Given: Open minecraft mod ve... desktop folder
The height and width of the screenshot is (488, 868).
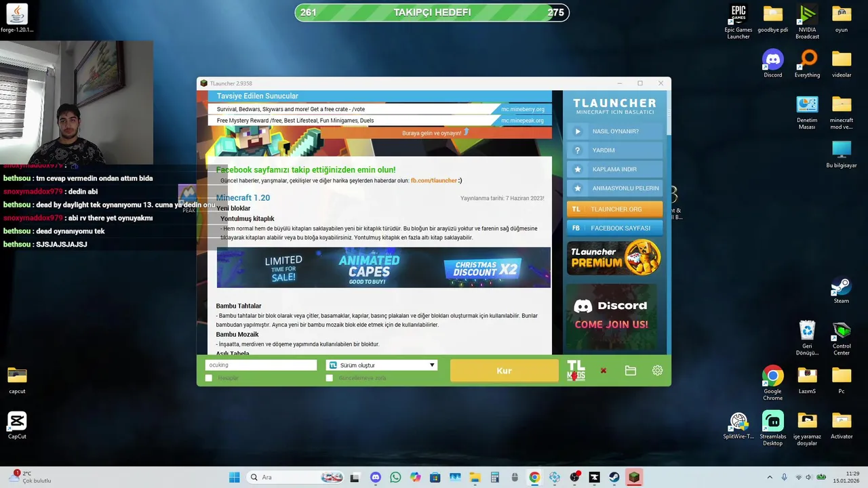Looking at the screenshot, I should (x=842, y=113).
